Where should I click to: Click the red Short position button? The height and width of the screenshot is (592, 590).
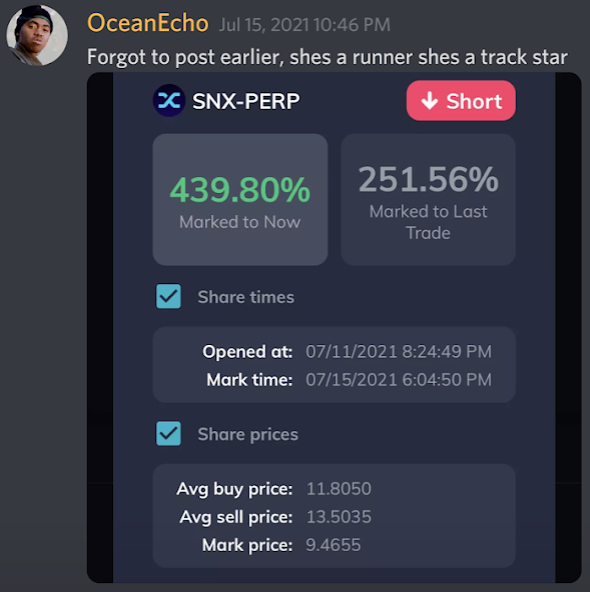(x=461, y=100)
